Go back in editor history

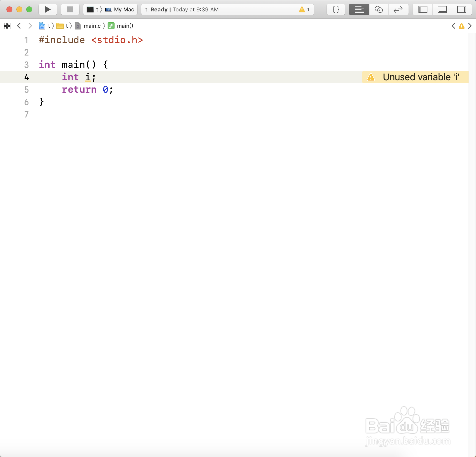pyautogui.click(x=19, y=26)
